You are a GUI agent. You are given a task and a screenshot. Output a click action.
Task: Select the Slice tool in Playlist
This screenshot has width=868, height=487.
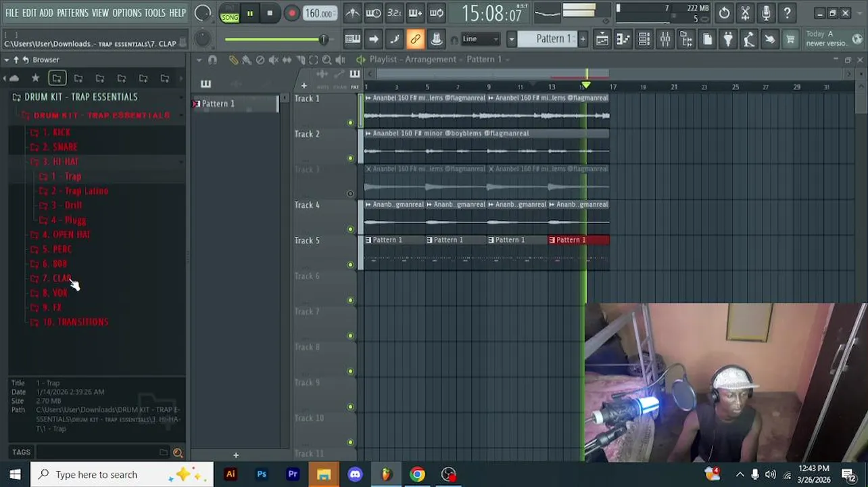[x=300, y=60]
